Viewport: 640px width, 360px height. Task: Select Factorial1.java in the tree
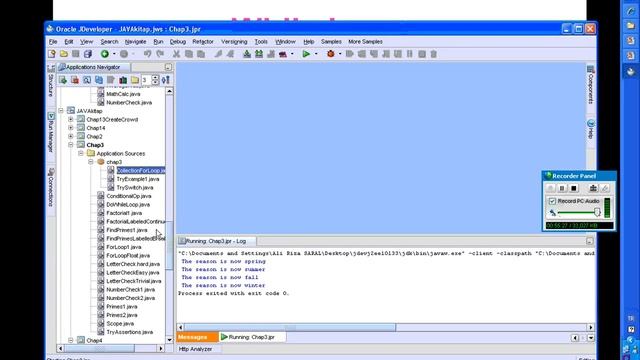pos(124,213)
